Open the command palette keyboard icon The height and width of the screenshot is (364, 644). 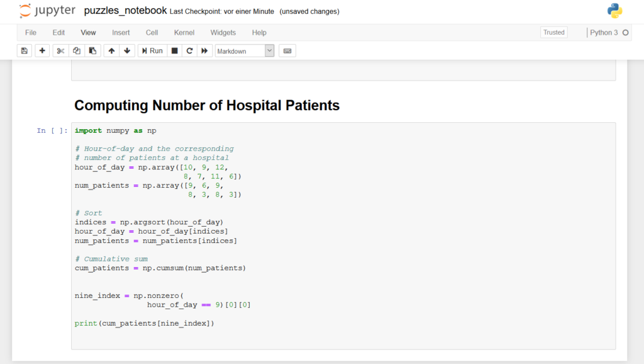(287, 51)
